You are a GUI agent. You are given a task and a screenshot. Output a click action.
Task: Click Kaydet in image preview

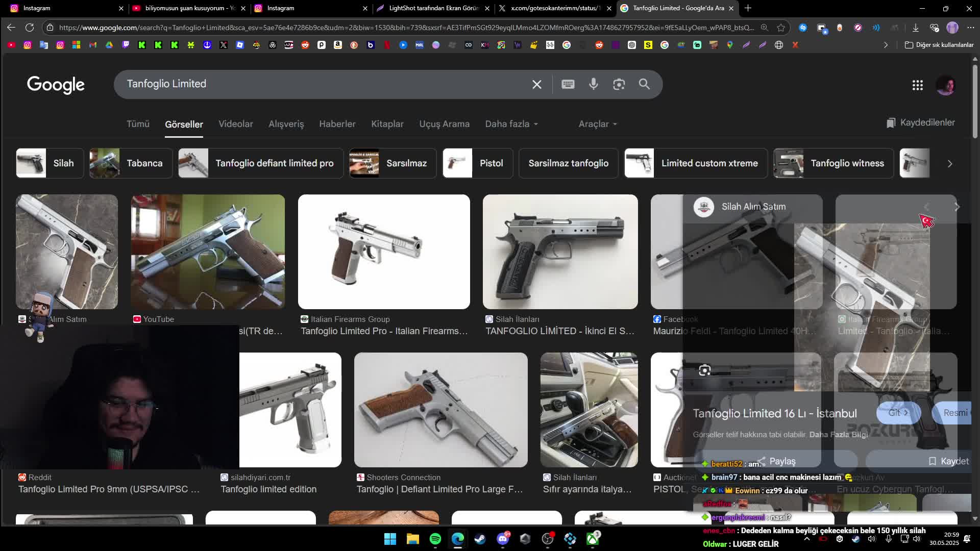pyautogui.click(x=948, y=461)
